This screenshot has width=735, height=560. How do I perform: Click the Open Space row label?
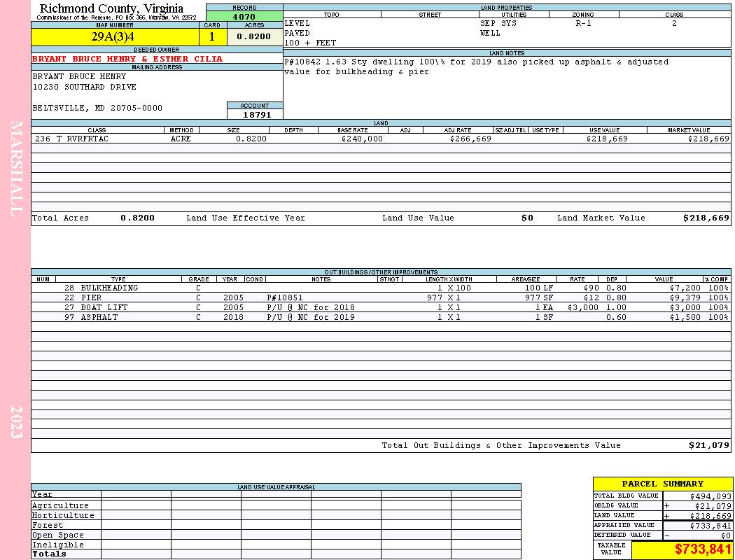(x=58, y=535)
